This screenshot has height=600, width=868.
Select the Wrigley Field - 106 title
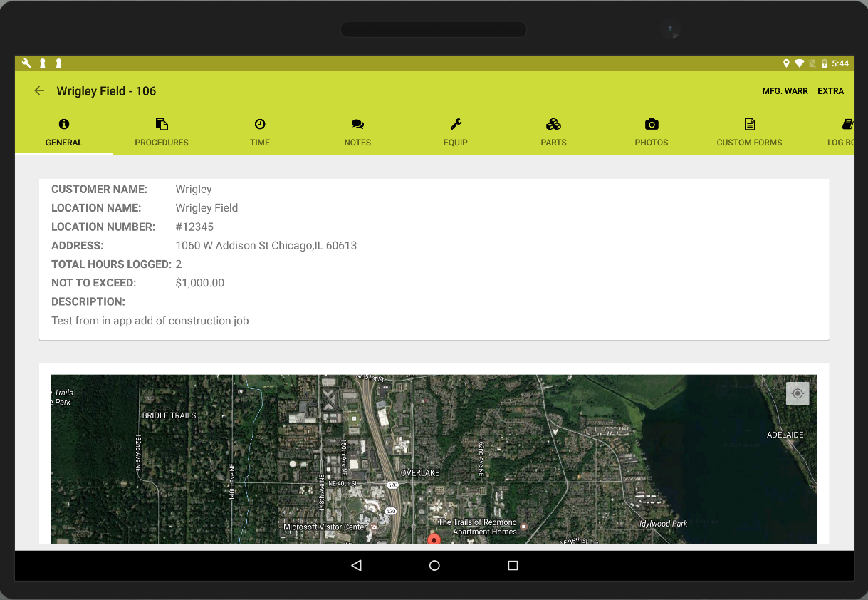tap(106, 91)
